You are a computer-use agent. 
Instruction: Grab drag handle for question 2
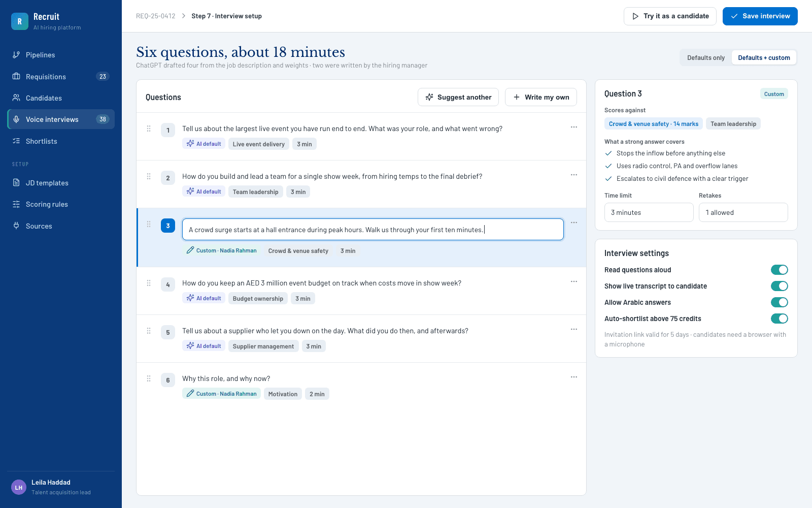point(149,177)
